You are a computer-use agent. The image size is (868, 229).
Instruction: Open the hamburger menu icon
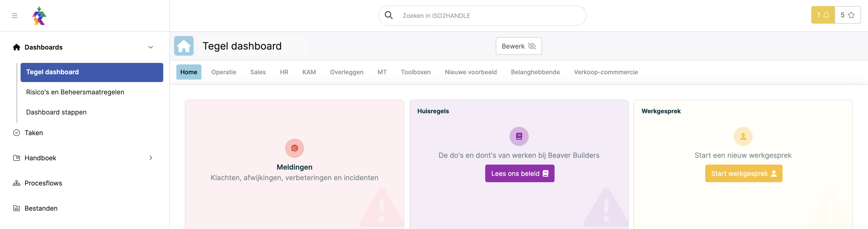(x=15, y=16)
